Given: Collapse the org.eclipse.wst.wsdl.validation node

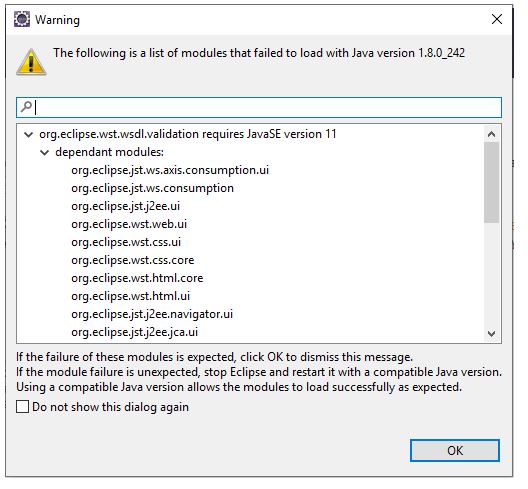Looking at the screenshot, I should pos(29,135).
